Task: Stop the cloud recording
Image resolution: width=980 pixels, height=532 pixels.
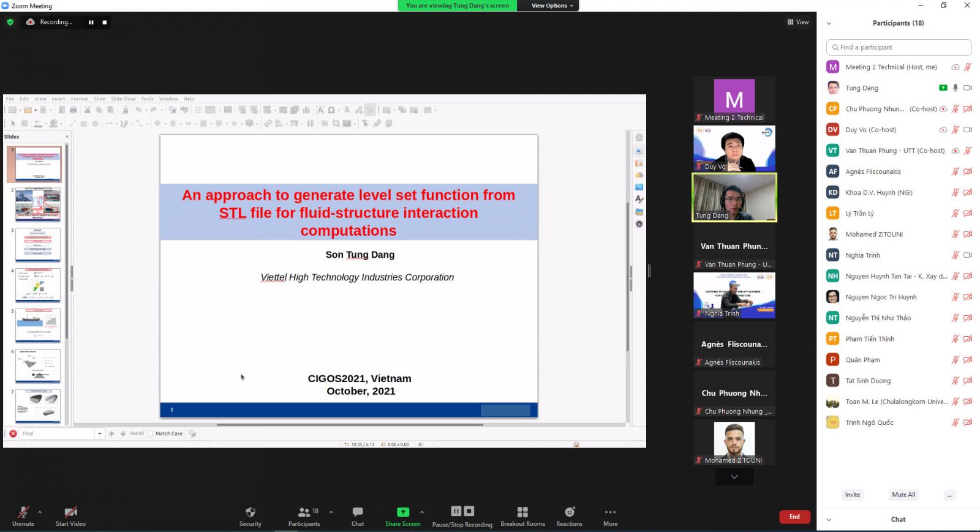Action: click(x=105, y=22)
